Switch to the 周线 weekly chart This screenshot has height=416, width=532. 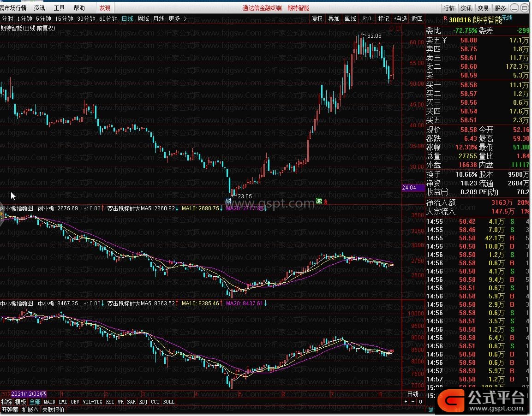coord(143,18)
